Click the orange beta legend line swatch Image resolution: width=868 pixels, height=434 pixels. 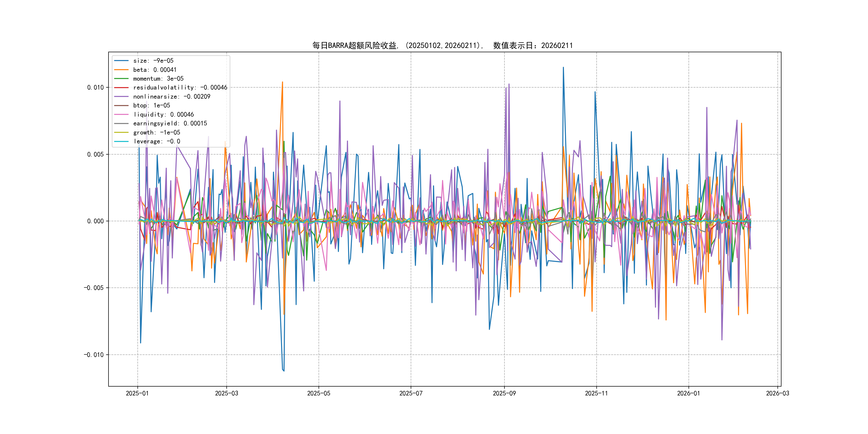[x=121, y=70]
